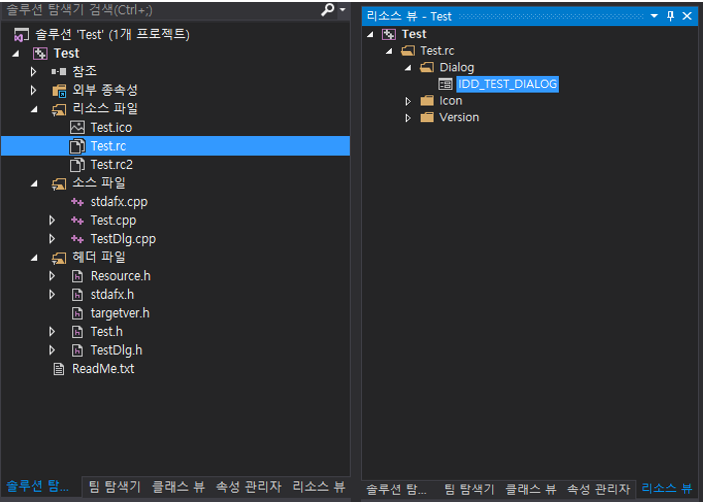Expand the Icon folder in Resource View
Image resolution: width=703 pixels, height=502 pixels.
pos(408,101)
